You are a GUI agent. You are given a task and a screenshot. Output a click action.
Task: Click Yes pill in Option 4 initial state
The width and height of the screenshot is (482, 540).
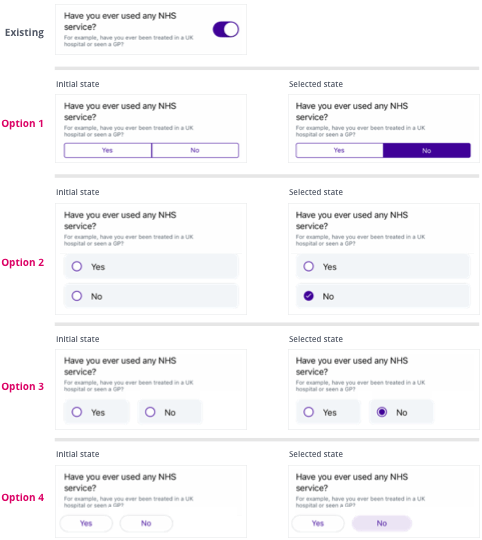(x=86, y=523)
